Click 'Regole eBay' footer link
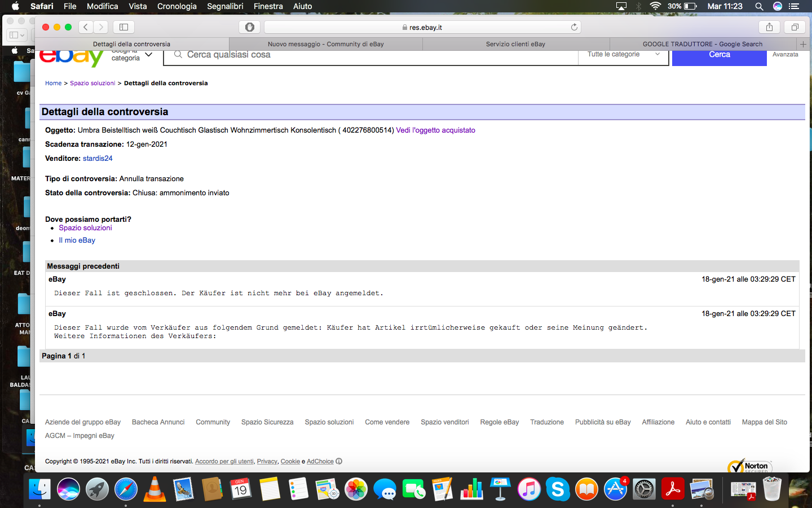Viewport: 812px width, 508px height. coord(499,422)
